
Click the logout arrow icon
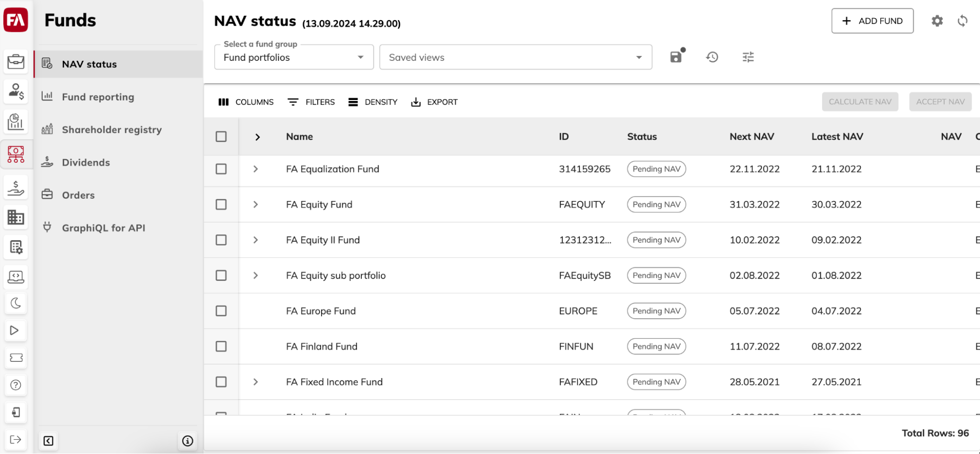pos(16,439)
